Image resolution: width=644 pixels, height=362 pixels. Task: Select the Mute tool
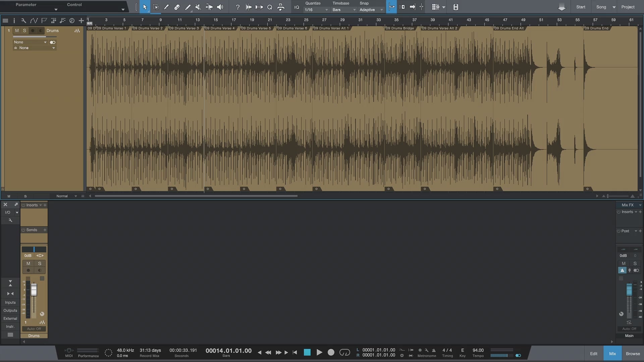(x=198, y=7)
